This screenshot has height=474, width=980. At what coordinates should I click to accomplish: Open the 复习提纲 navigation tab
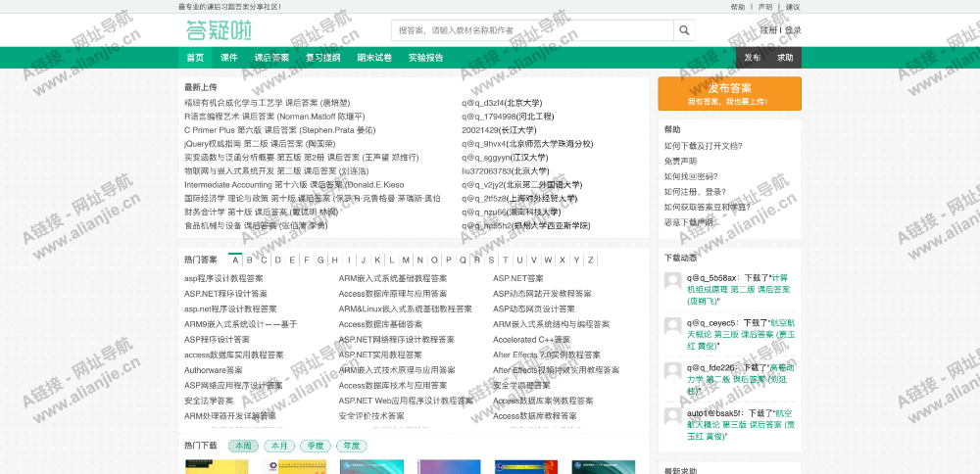[322, 58]
